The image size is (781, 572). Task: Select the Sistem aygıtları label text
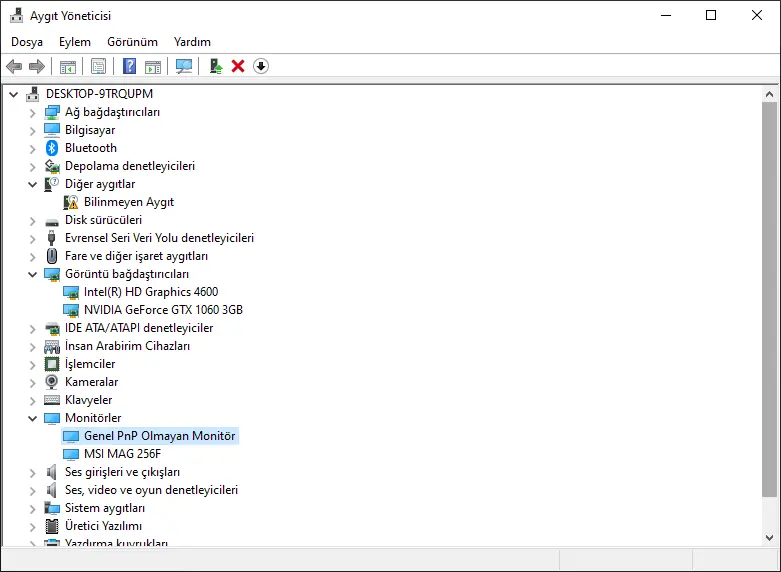105,508
